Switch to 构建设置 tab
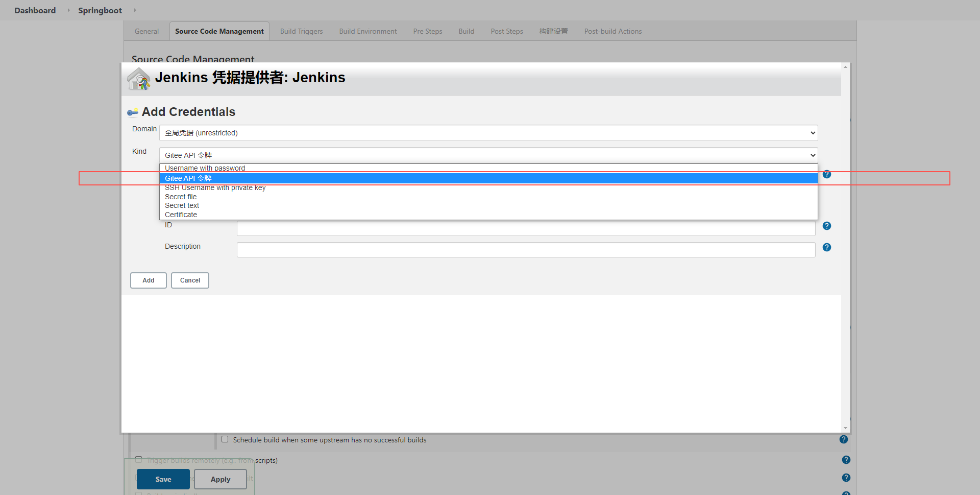This screenshot has height=495, width=980. 554,31
